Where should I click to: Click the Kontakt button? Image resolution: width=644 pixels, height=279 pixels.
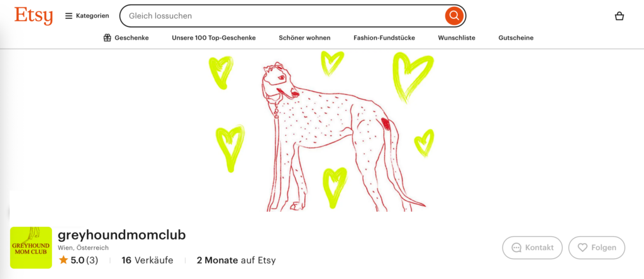pos(532,248)
